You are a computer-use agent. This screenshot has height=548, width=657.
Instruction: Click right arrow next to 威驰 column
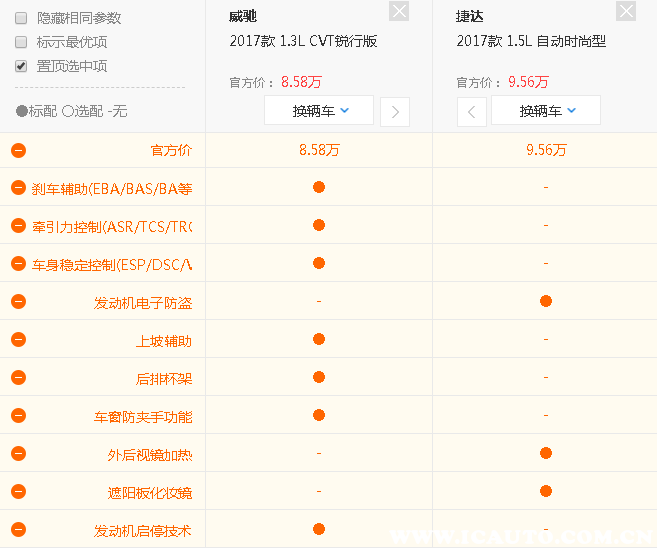tap(395, 111)
